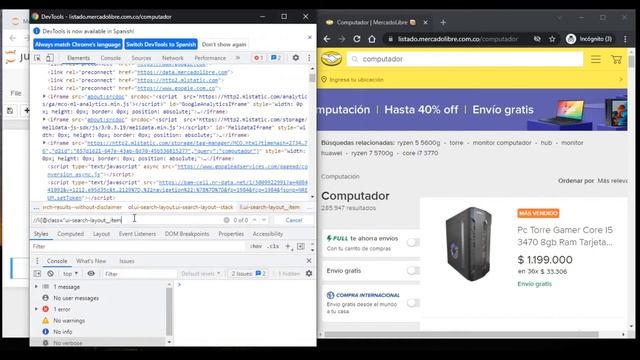Reload the MercadoLibre page

(x=357, y=39)
